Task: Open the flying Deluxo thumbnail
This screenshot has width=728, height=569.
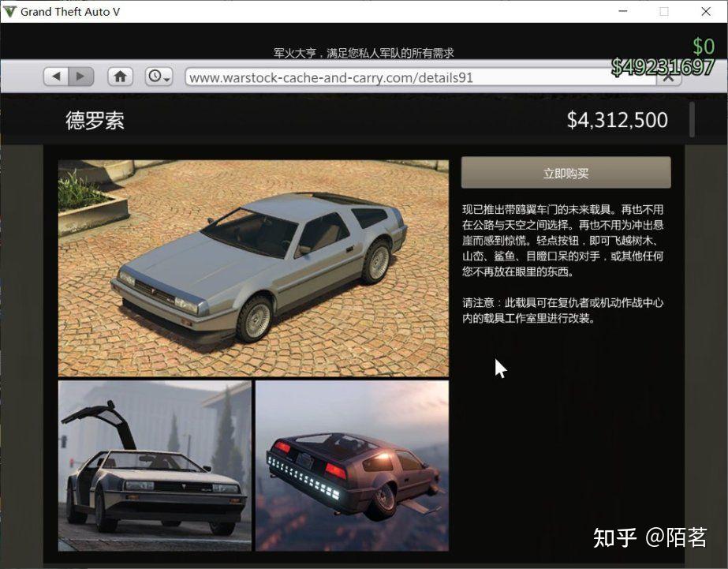Action: 353,466
